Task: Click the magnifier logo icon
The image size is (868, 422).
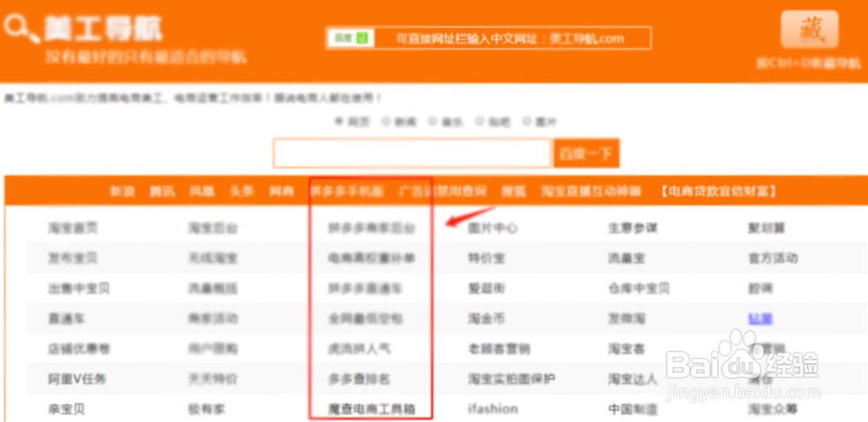Action: (x=21, y=27)
